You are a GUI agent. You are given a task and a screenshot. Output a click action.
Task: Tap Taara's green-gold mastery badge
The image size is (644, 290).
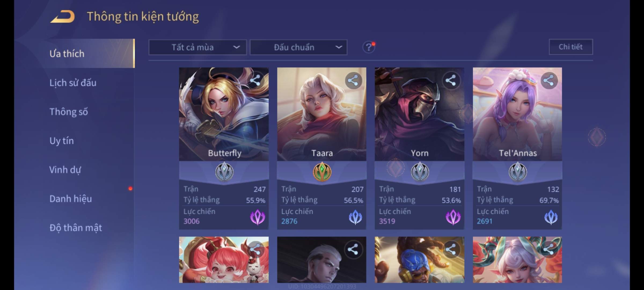pos(322,172)
